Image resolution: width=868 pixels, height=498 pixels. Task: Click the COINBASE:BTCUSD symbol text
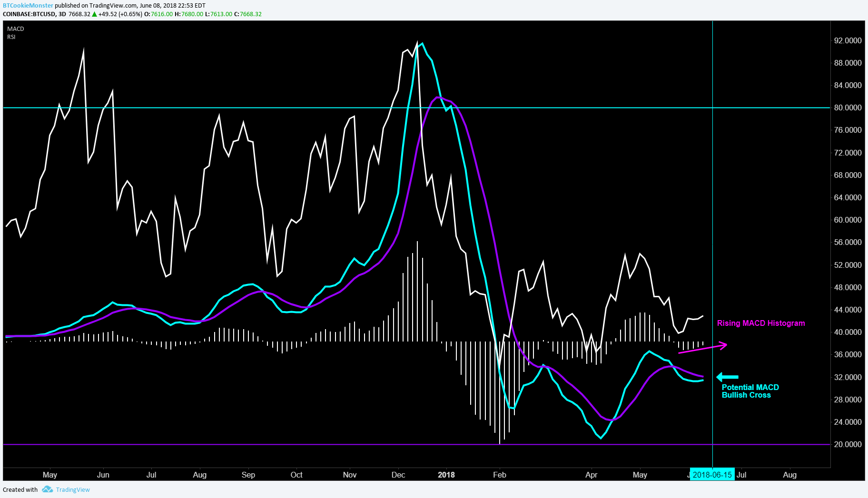click(29, 14)
